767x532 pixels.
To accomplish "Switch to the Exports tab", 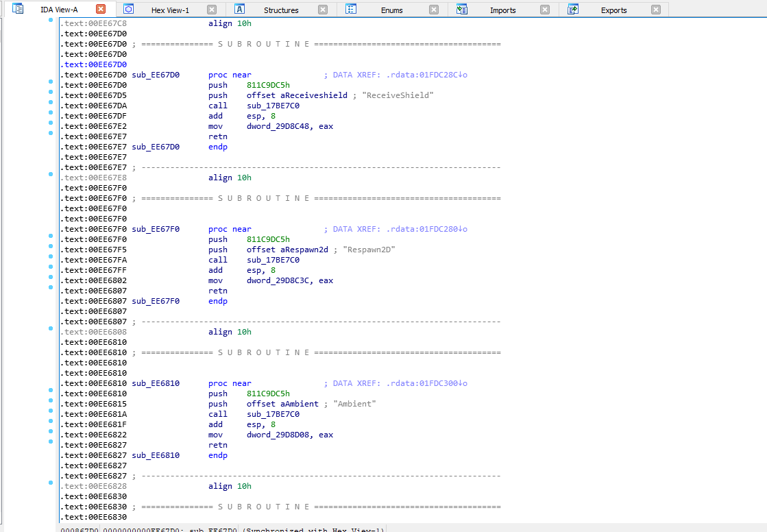I will (x=614, y=10).
